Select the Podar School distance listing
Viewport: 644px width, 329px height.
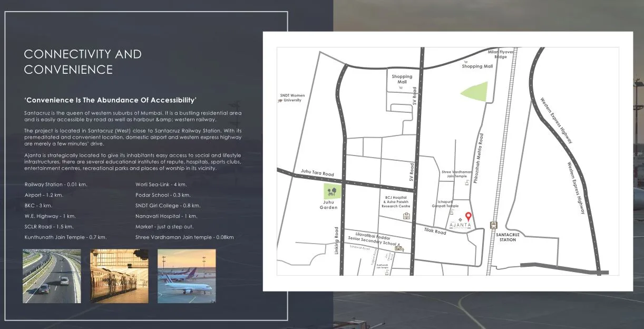(x=163, y=195)
